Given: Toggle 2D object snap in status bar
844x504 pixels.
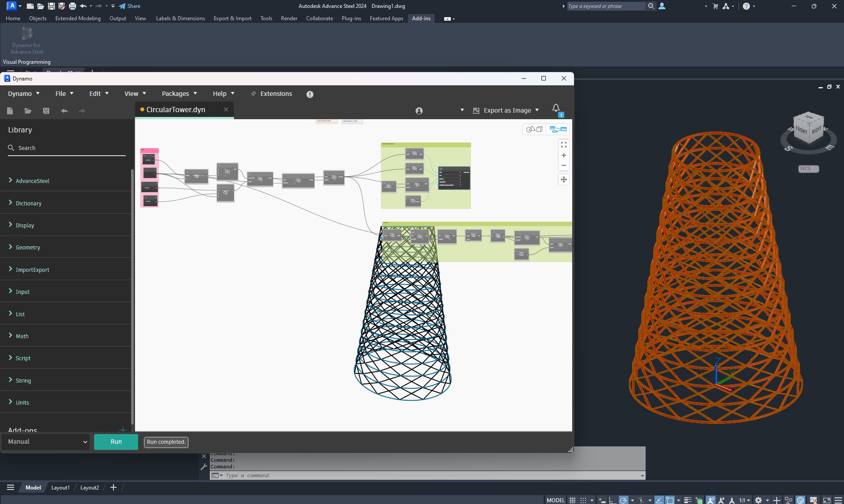Looking at the screenshot, I should pos(670,500).
